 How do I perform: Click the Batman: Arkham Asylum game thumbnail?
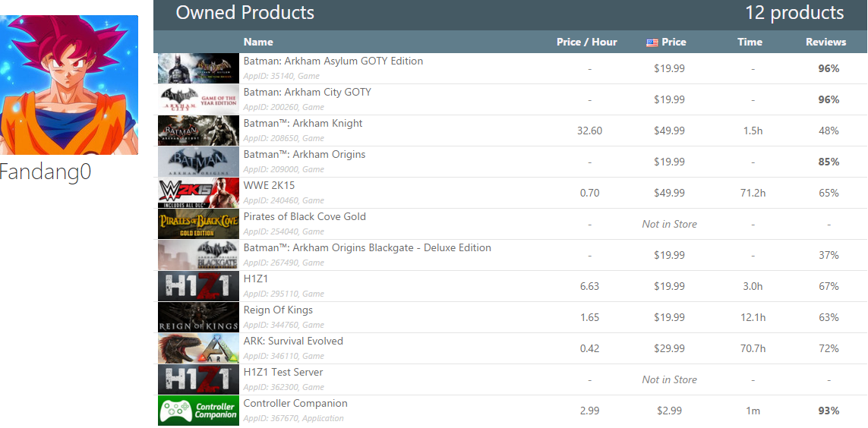point(198,68)
